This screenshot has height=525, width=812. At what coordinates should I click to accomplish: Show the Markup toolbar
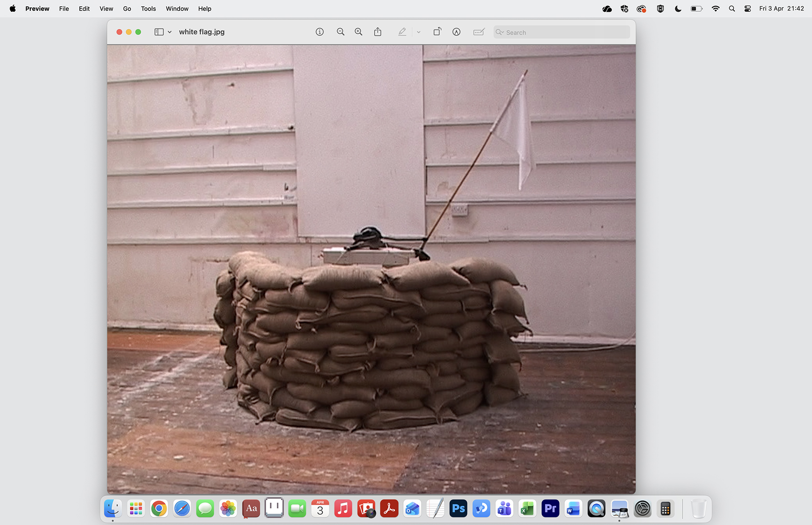pyautogui.click(x=457, y=32)
